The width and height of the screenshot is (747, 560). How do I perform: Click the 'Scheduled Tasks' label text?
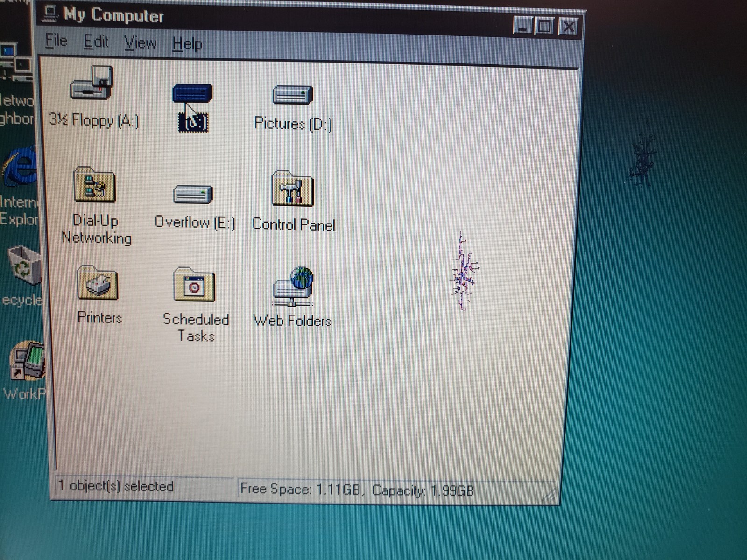[x=196, y=328]
